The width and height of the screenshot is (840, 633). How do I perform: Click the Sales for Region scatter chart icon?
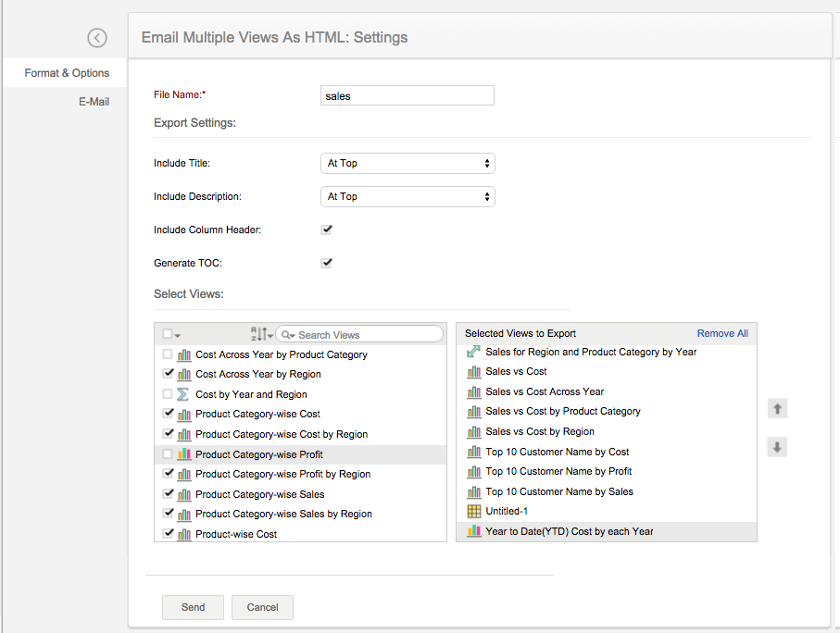[474, 352]
